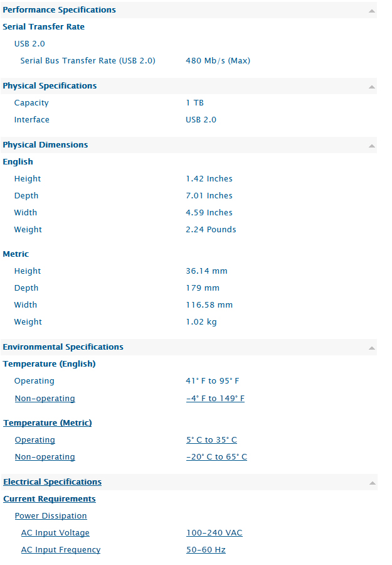Select the 50–60 Hz value link

coord(206,550)
